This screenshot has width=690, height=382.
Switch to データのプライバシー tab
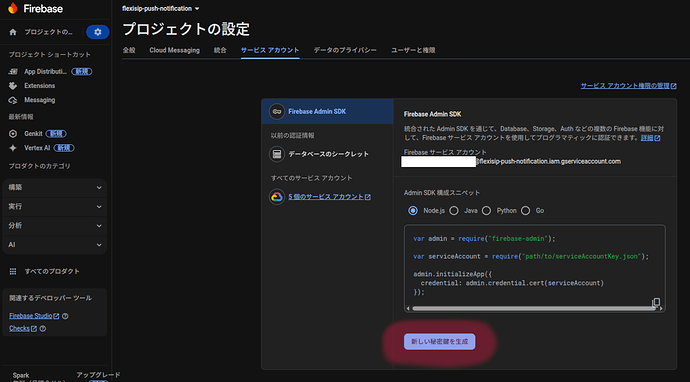tap(345, 50)
